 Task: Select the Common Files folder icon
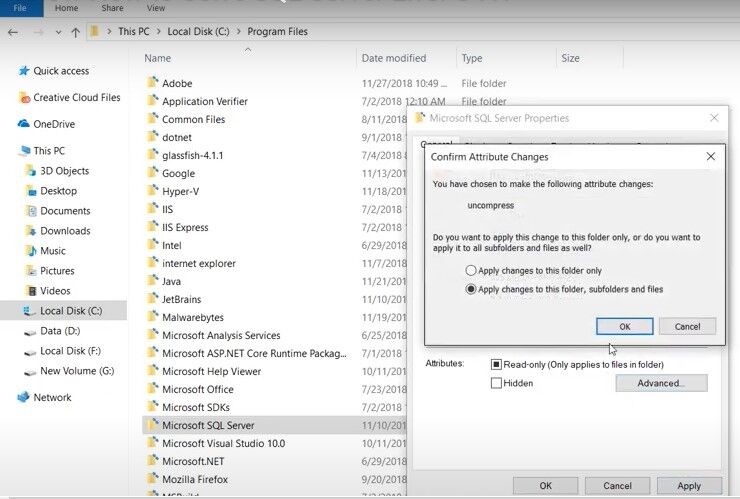pos(152,119)
